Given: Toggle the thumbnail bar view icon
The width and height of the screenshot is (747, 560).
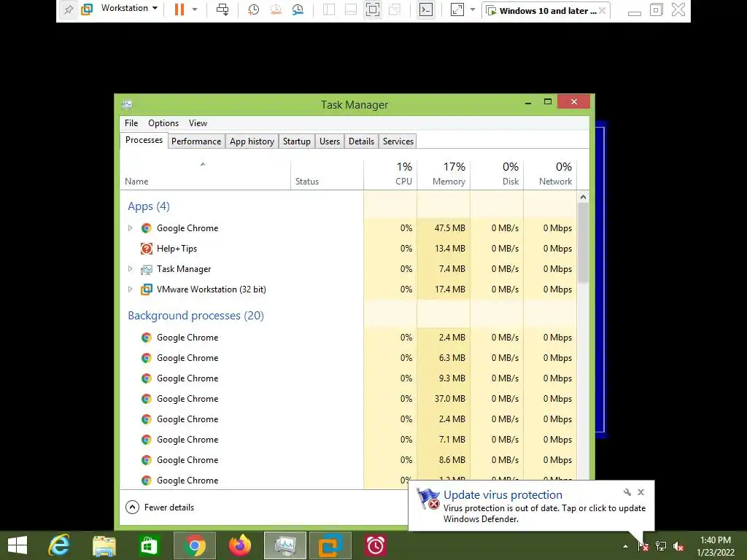Looking at the screenshot, I should point(351,9).
